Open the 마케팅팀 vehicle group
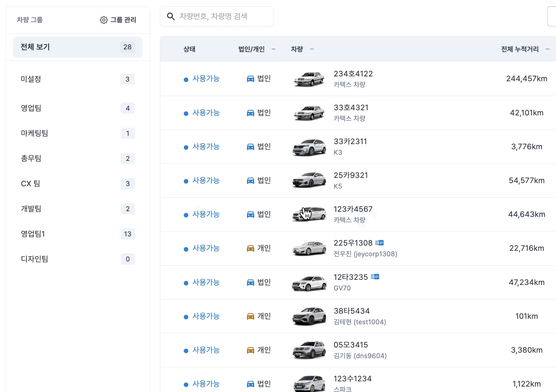Viewport: 556px width, 392px height. (78, 133)
